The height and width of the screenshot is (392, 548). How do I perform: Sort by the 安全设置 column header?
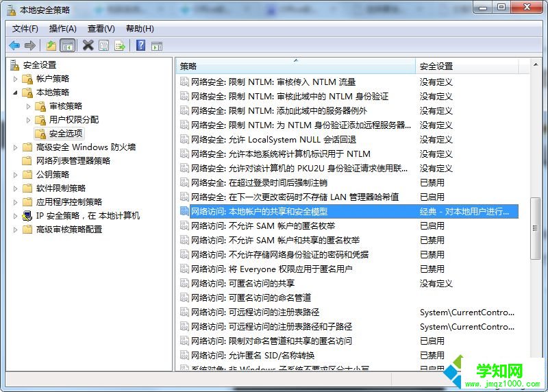467,66
